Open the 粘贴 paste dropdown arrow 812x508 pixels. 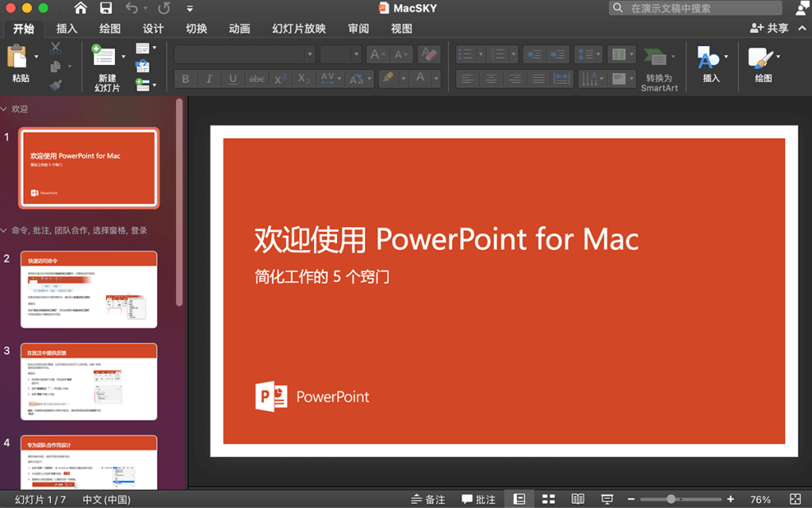tap(36, 57)
